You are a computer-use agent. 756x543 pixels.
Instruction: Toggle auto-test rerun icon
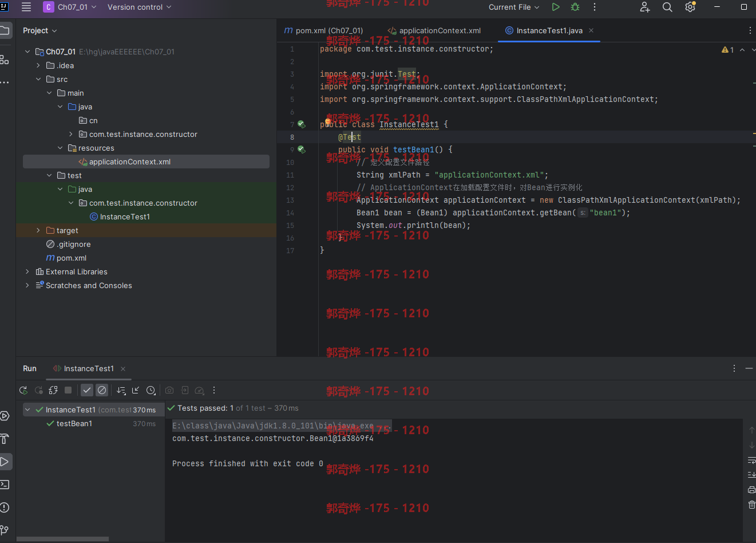click(x=53, y=390)
